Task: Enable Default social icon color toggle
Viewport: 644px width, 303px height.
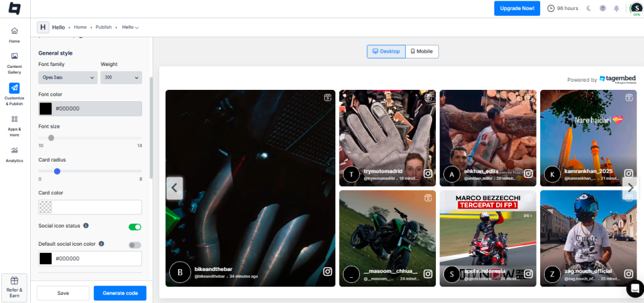Action: (x=135, y=245)
